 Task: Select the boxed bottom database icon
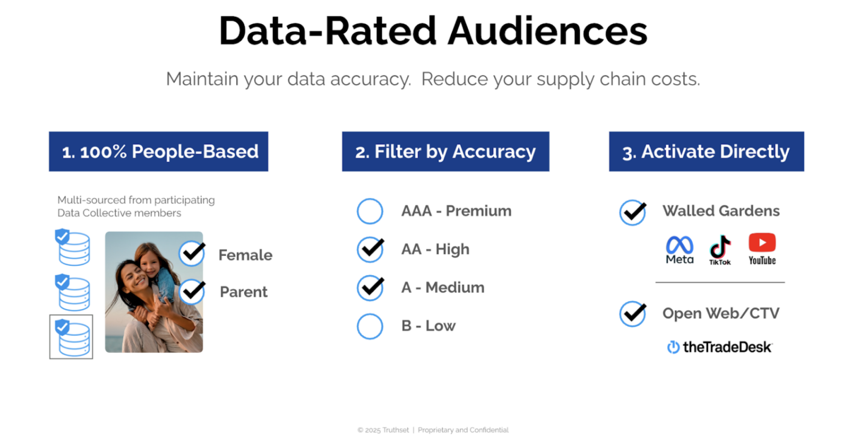[x=71, y=337]
